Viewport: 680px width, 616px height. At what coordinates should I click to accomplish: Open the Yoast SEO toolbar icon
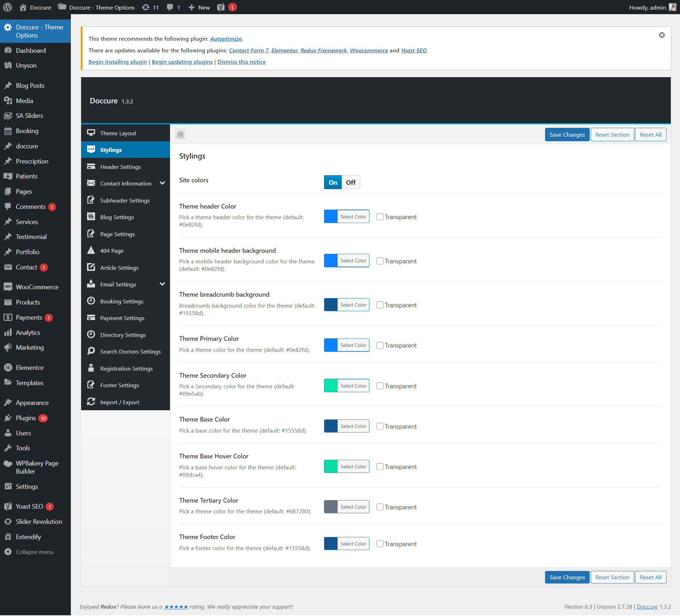pyautogui.click(x=221, y=7)
